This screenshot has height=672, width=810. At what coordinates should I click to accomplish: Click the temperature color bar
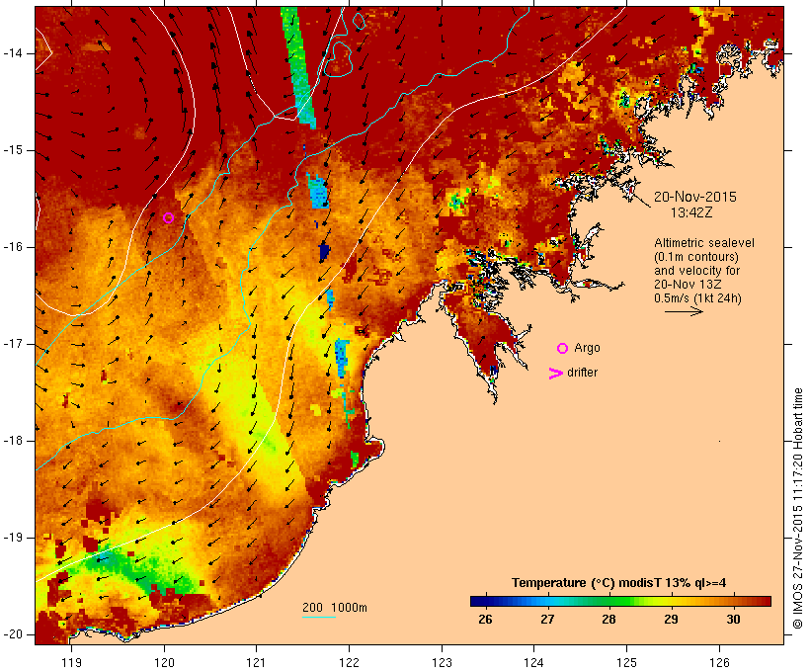pyautogui.click(x=620, y=601)
